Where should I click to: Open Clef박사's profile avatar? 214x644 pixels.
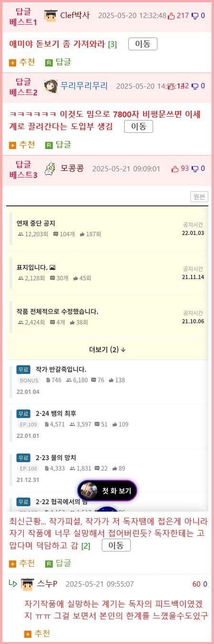(x=50, y=15)
